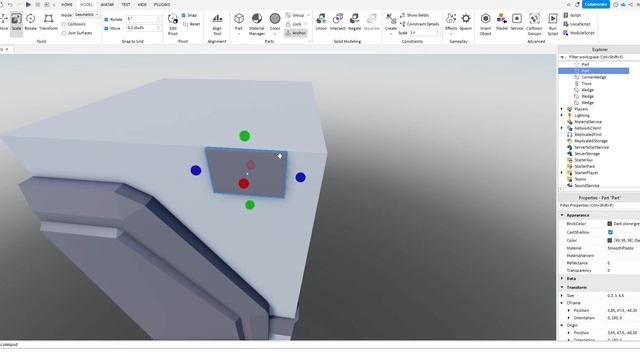Switch to the TEST ribbon tab
The height and width of the screenshot is (360, 640).
[126, 4]
